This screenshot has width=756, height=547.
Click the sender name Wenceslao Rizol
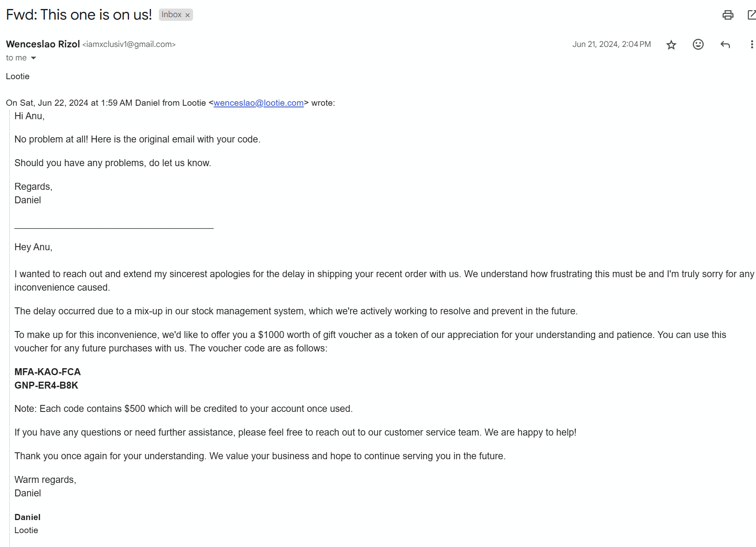point(43,44)
